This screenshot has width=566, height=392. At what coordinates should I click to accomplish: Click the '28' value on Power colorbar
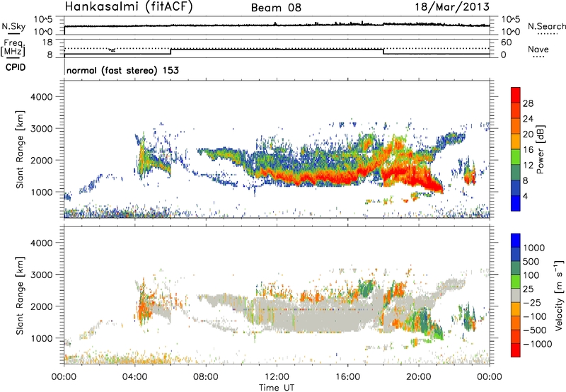[528, 103]
